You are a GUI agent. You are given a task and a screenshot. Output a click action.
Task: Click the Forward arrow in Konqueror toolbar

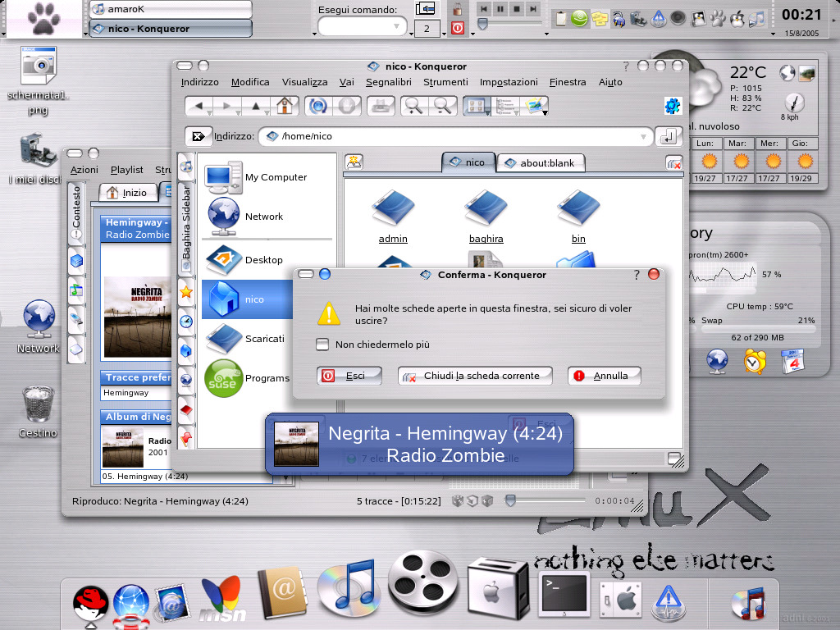coord(226,106)
